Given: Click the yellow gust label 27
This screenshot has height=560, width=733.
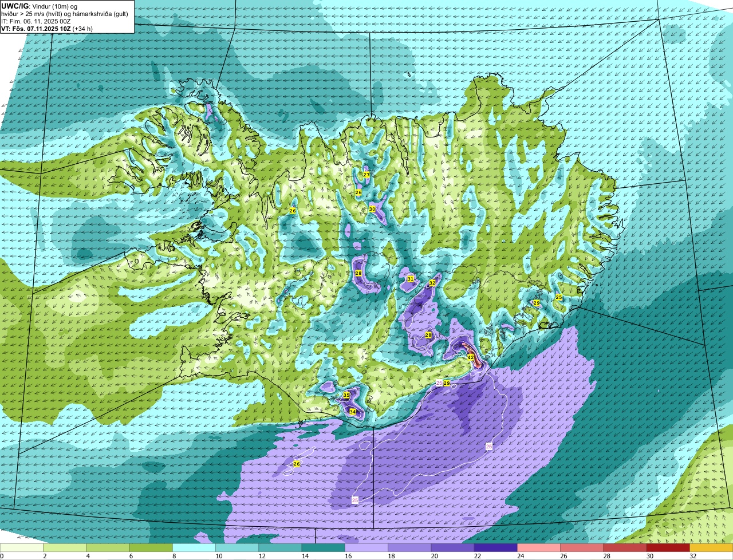Looking at the screenshot, I should click(366, 175).
